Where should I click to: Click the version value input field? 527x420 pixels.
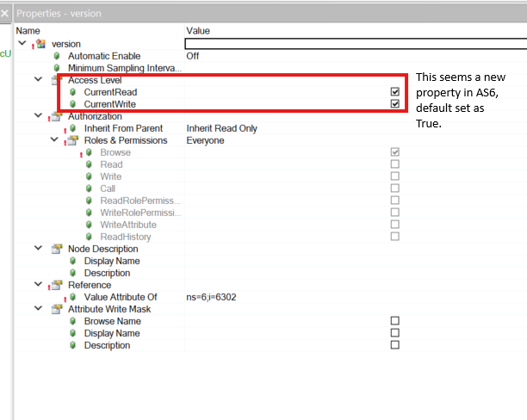tap(356, 44)
